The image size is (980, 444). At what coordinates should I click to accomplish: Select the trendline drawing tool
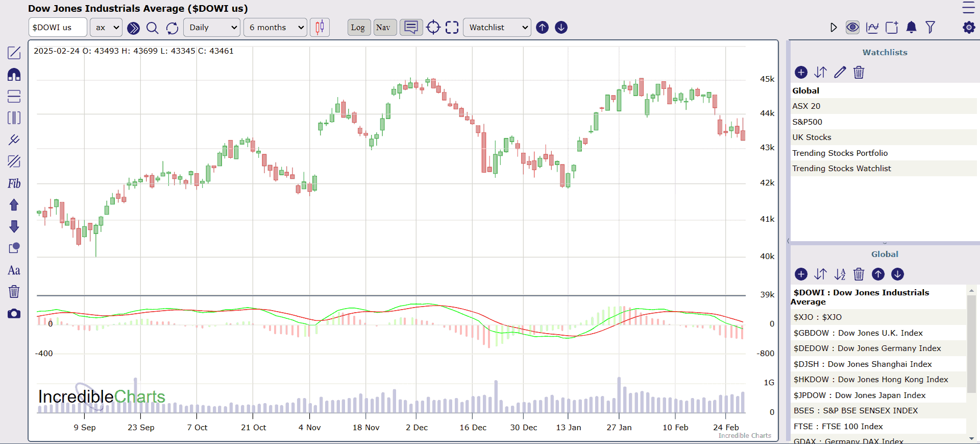(x=14, y=53)
